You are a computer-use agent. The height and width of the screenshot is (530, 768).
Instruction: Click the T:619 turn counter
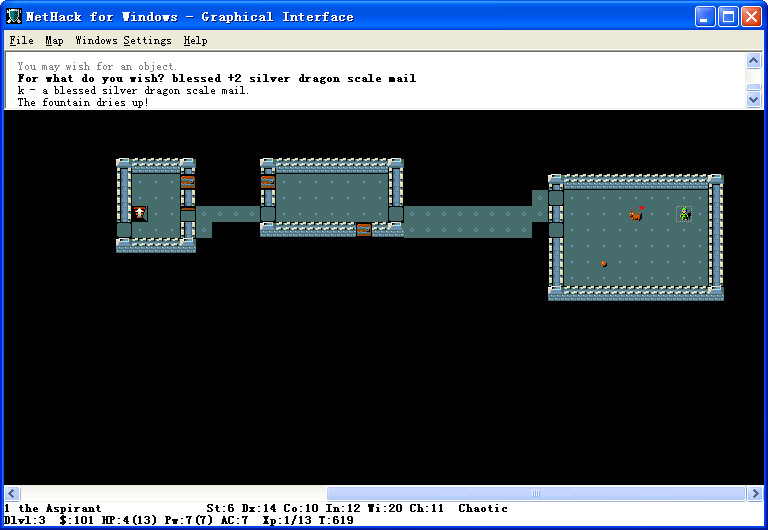pyautogui.click(x=336, y=520)
